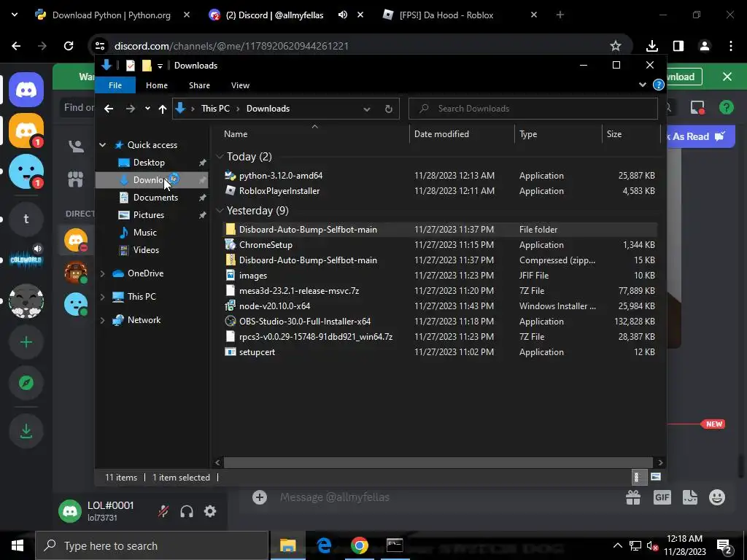Screen dimensions: 747x560
Task: Open Command Prompt from taskbar
Action: point(395,545)
